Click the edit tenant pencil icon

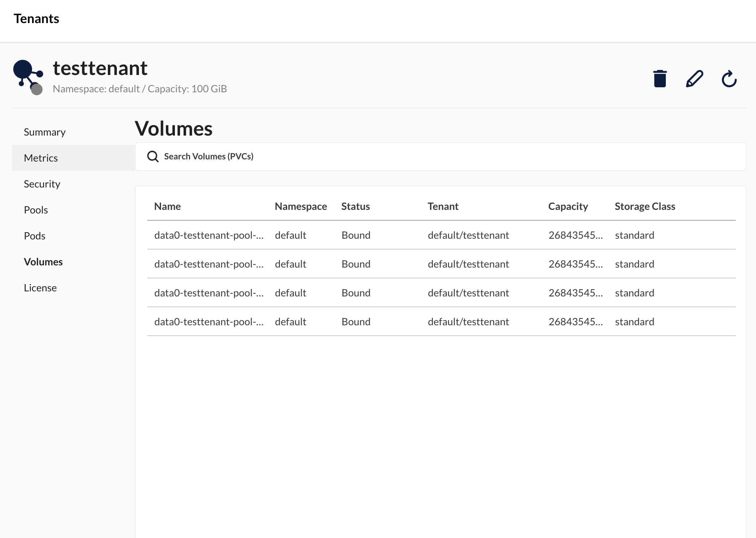pos(694,79)
